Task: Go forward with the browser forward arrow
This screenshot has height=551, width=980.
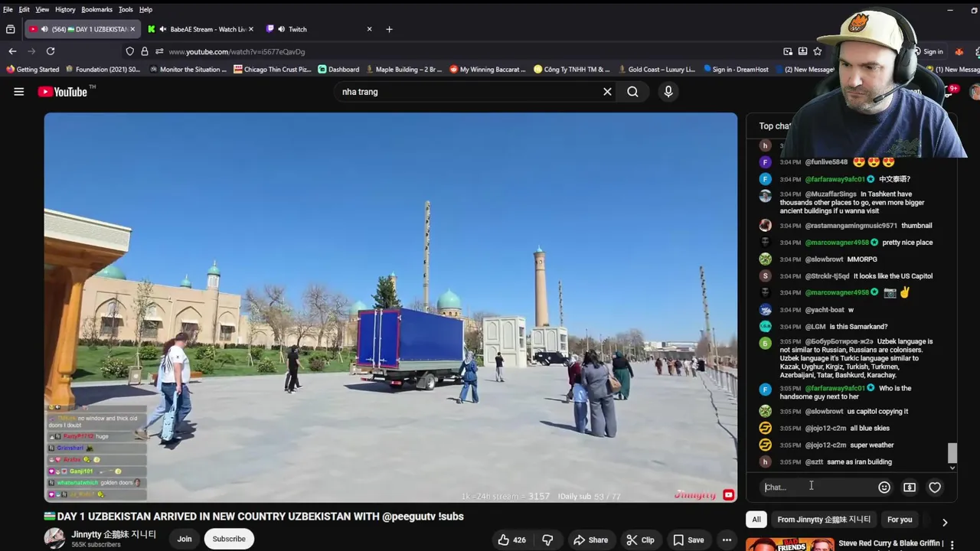Action: click(x=31, y=51)
